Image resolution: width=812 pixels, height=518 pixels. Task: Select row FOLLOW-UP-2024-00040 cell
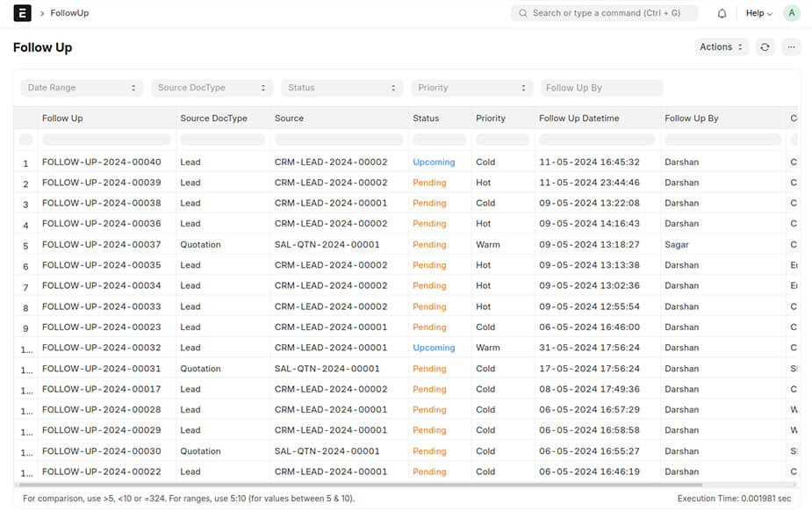coord(102,162)
